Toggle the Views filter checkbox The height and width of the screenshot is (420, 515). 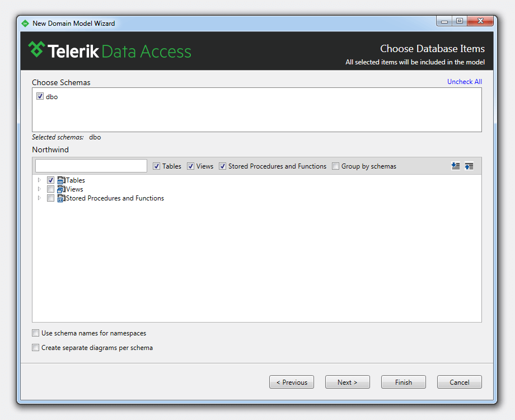[190, 166]
